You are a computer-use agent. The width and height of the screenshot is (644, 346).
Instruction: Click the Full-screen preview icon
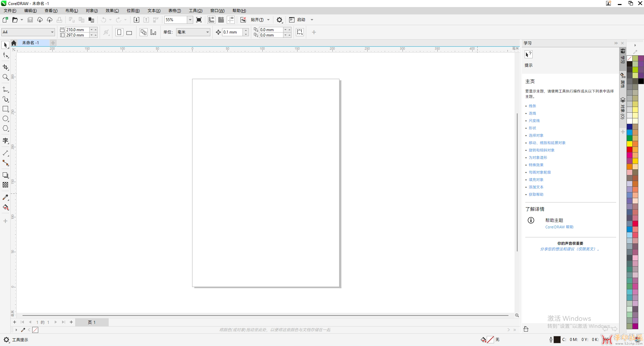pos(199,20)
